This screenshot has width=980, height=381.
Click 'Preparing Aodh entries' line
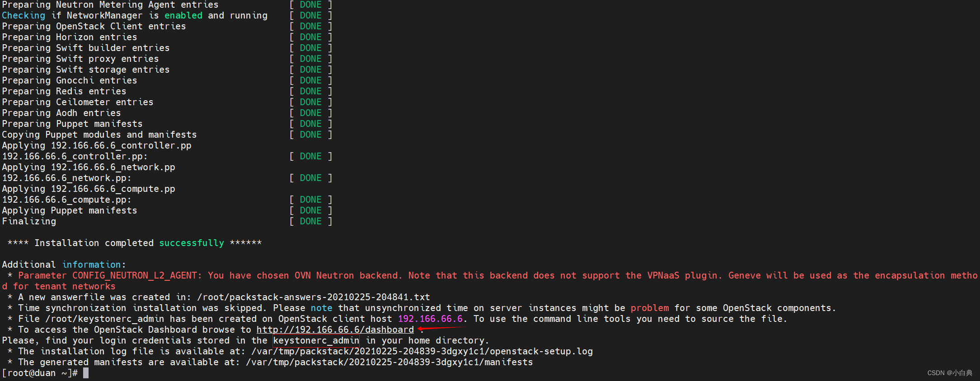61,113
